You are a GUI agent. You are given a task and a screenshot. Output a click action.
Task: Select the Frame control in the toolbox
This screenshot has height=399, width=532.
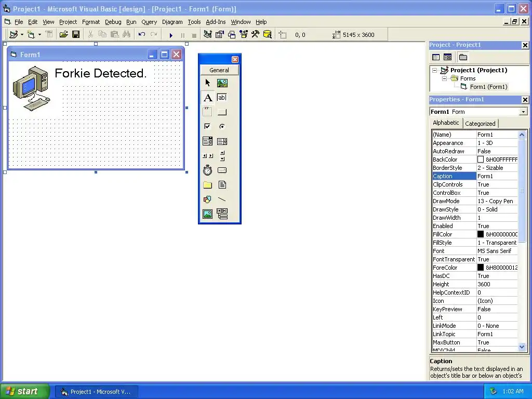pyautogui.click(x=208, y=112)
